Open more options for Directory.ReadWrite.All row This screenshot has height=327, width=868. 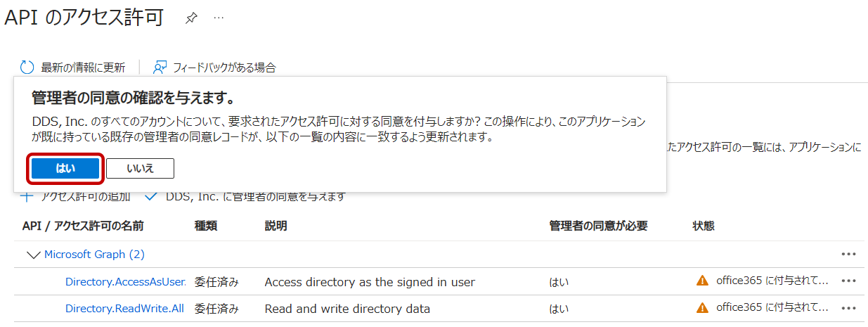coord(848,308)
